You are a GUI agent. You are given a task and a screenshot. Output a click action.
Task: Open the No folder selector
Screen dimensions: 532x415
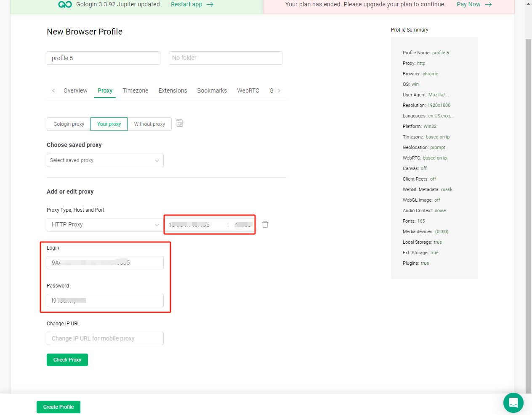point(226,58)
